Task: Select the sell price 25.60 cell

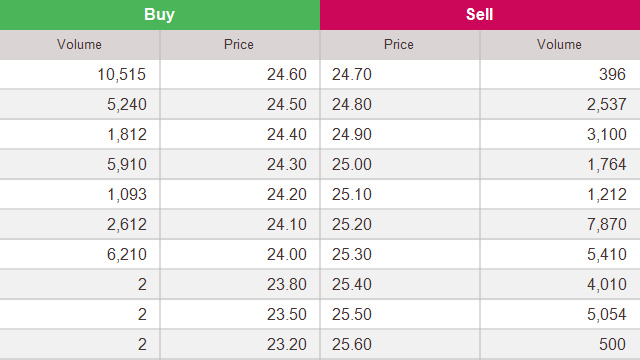Action: coord(400,344)
